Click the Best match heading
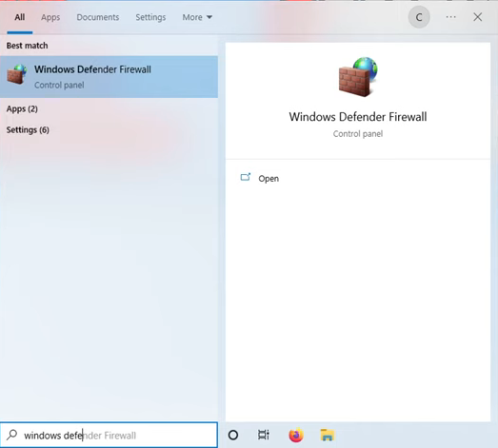Screen dimensions: 498x448 [28, 46]
